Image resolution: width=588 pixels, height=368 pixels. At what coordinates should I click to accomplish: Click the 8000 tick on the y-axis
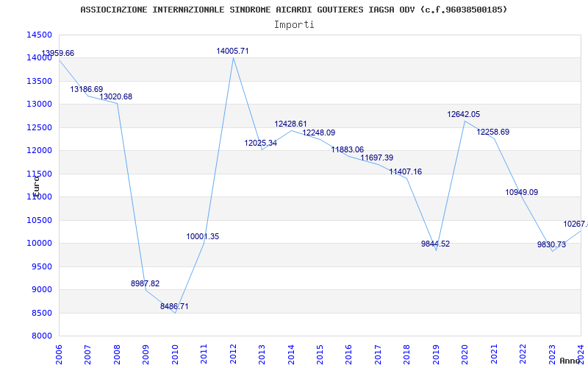[41, 336]
